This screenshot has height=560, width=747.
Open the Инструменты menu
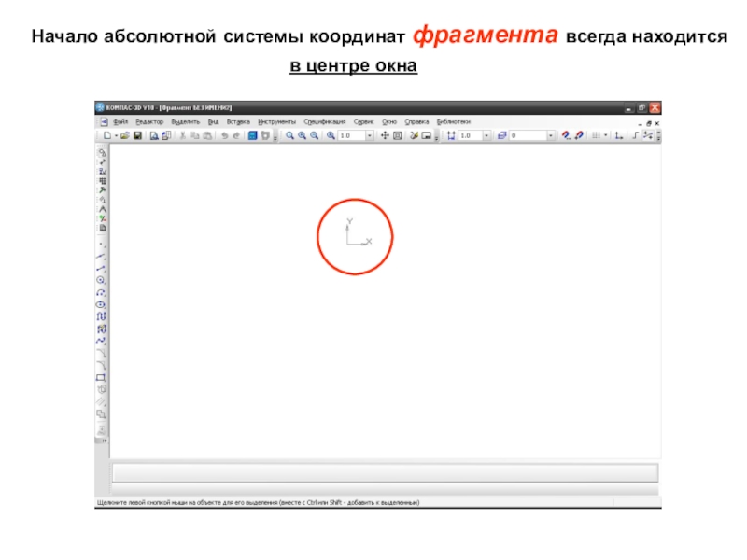pos(276,121)
